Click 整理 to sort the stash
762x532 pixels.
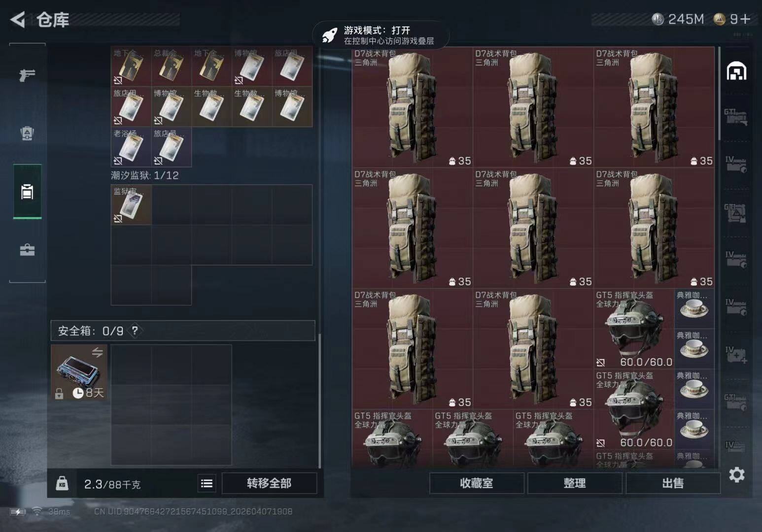pos(575,483)
